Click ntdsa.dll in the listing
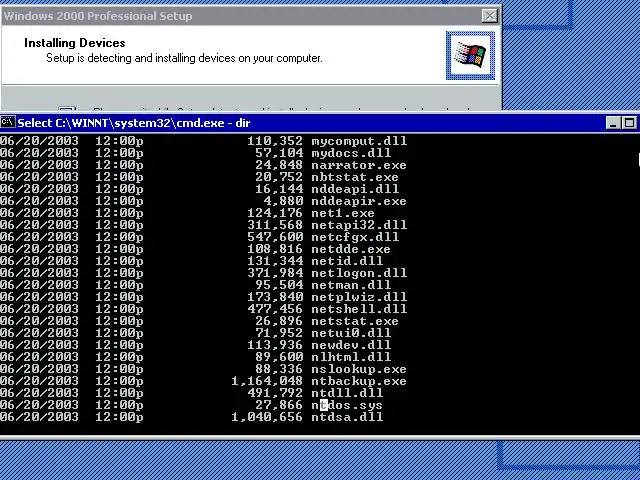Viewport: 640px width, 480px height. [x=347, y=417]
